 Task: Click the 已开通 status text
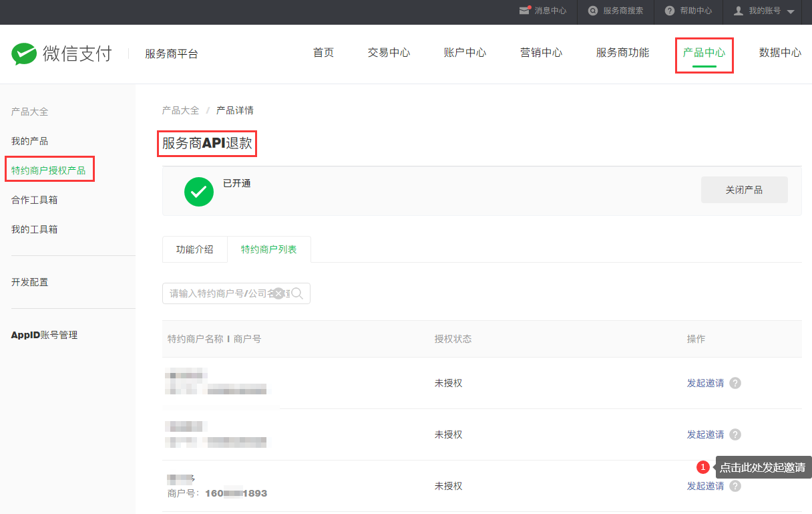click(x=236, y=183)
